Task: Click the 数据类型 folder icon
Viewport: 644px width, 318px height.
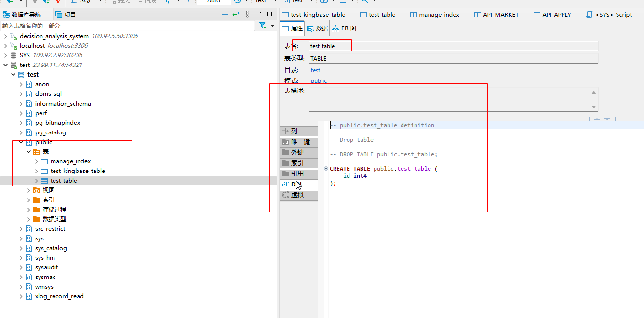Action: pos(37,219)
